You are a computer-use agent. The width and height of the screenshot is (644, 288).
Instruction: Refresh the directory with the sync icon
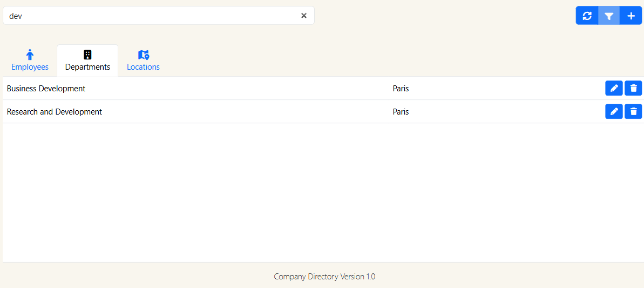click(587, 16)
